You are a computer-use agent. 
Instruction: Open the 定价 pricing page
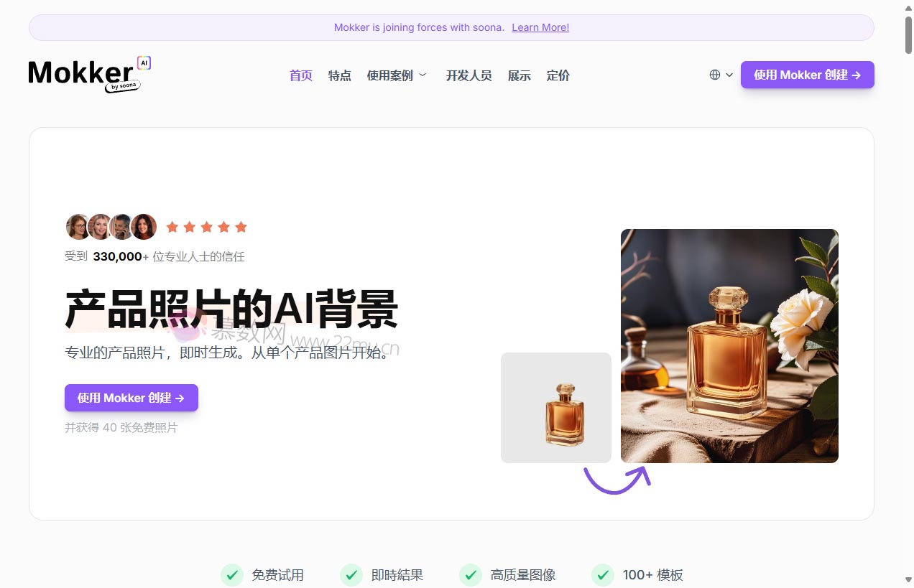pyautogui.click(x=558, y=75)
